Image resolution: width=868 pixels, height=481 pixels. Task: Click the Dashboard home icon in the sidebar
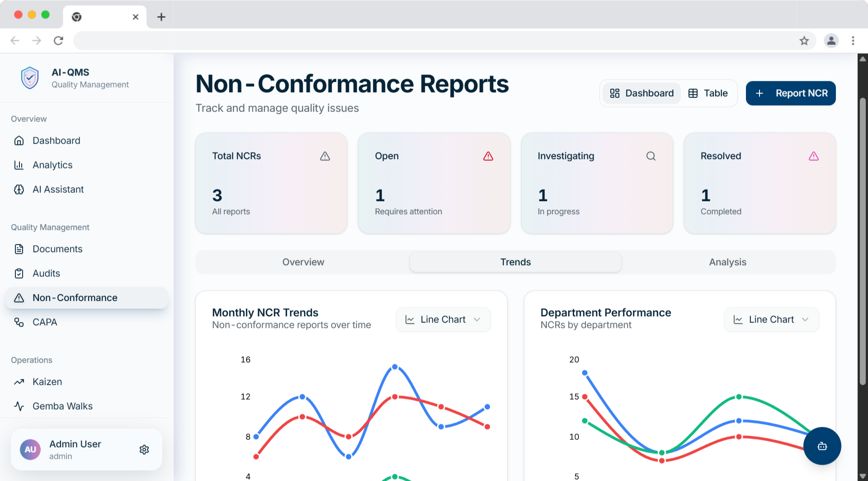19,140
